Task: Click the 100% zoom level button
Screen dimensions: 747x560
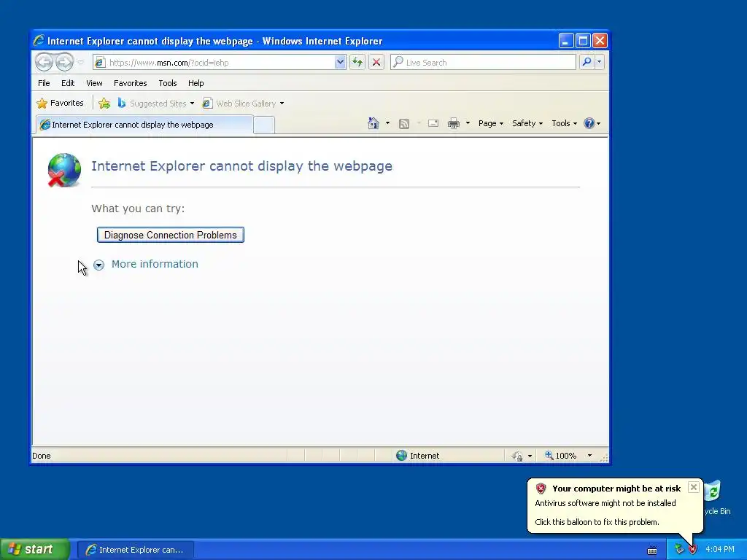Action: point(561,456)
